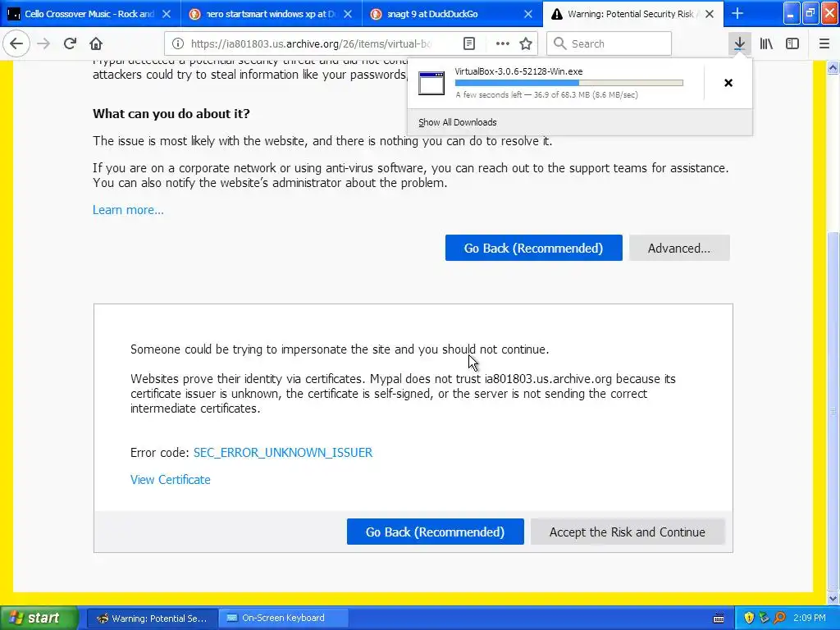Screen dimensions: 840x630
Task: Reload the current page
Action: (x=70, y=44)
